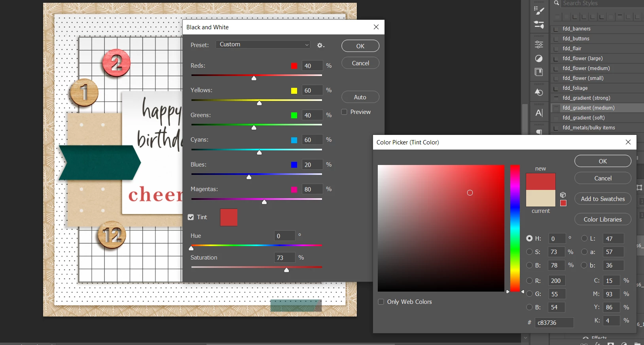
Task: Select the H hue radio button
Action: tap(529, 239)
